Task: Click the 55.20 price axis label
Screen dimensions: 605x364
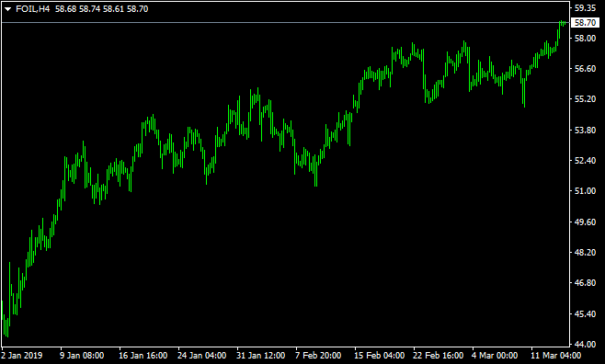Action: point(585,99)
